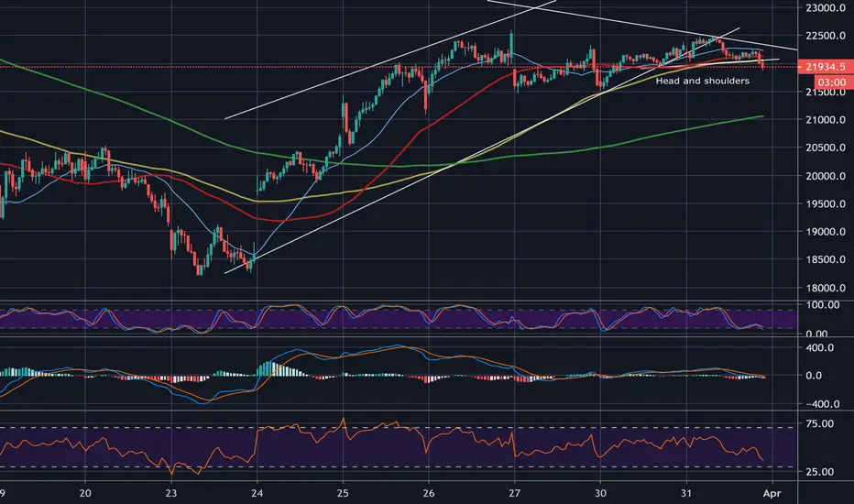Viewport: 854px width, 504px height.
Task: Click the 20500.0 price axis label
Action: point(825,148)
